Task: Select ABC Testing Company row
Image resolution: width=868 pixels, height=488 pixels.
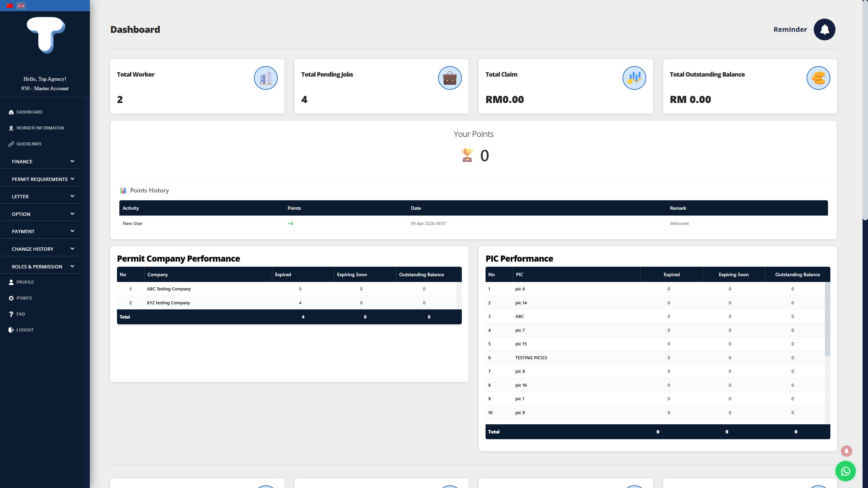Action: coord(287,289)
